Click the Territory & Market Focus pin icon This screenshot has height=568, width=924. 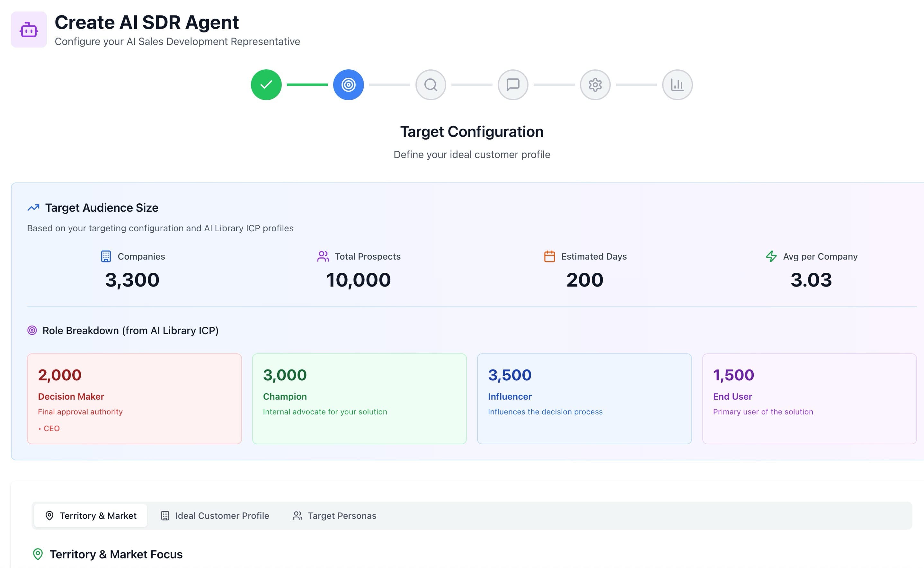[x=38, y=554]
